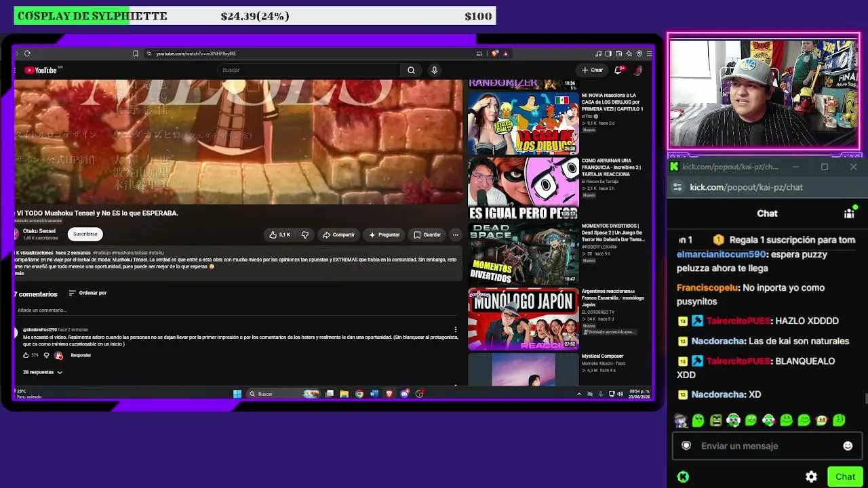Open the emoji picker in Kick chat

click(848, 446)
